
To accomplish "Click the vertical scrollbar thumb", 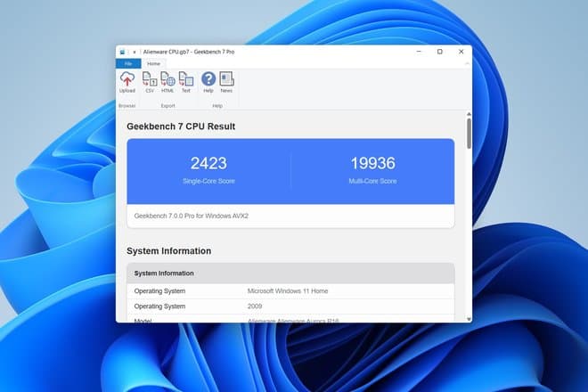I will tap(469, 133).
